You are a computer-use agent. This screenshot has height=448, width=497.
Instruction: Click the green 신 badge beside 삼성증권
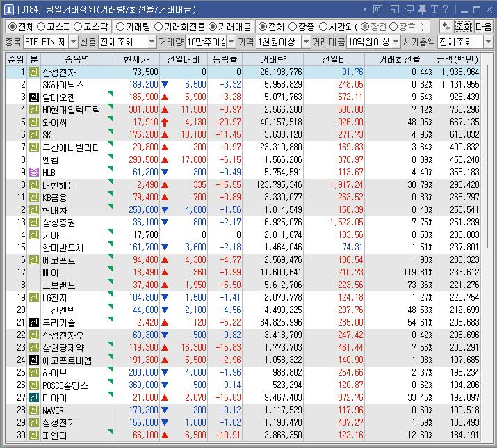tap(34, 222)
